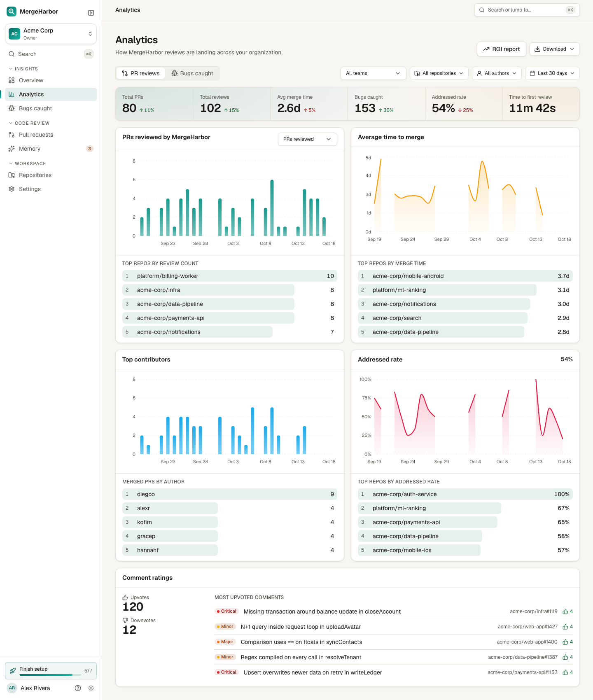
Task: Open the All repositories filter dropdown
Action: [439, 73]
